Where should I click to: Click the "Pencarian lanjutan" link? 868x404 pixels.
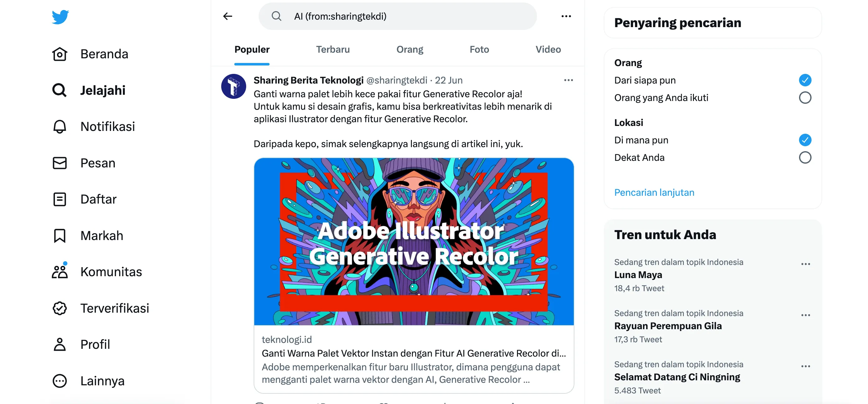[654, 193]
